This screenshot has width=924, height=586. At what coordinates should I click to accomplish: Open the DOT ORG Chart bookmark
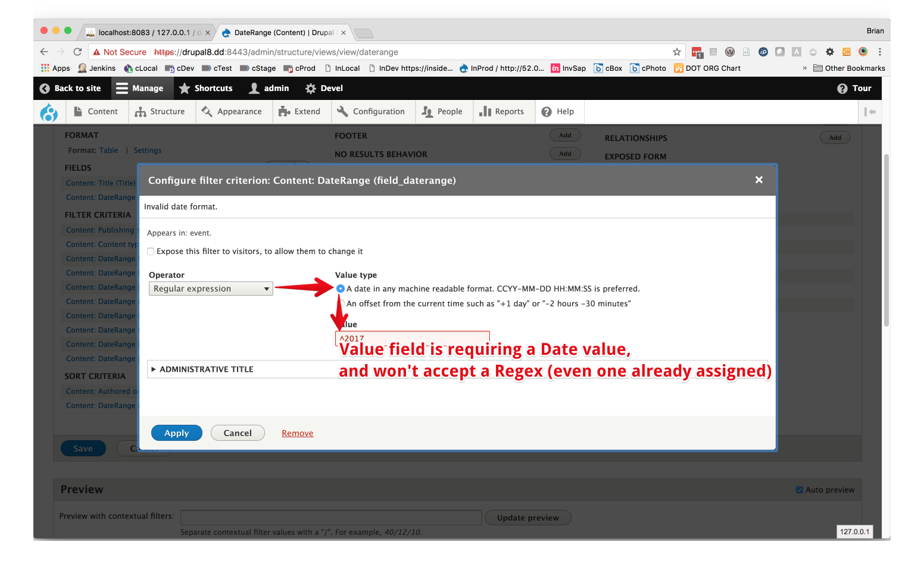[x=707, y=68]
